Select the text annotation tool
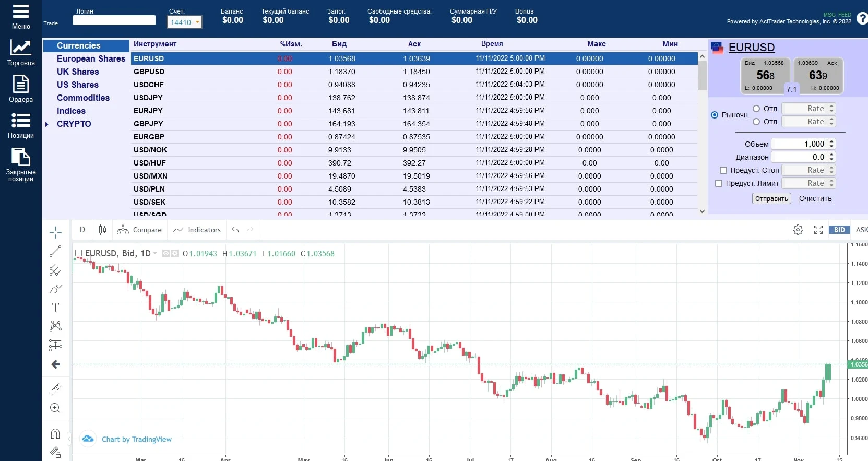The height and width of the screenshot is (461, 868). point(55,308)
